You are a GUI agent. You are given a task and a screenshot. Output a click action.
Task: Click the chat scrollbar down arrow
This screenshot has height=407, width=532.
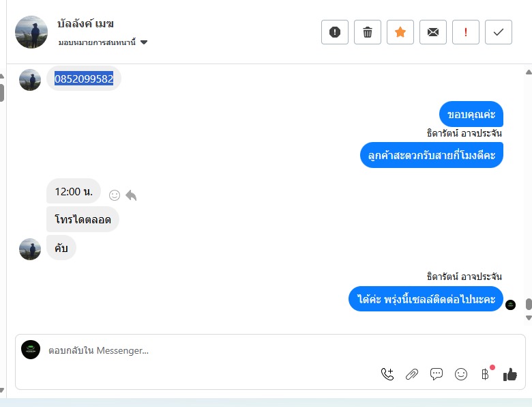[x=529, y=318]
